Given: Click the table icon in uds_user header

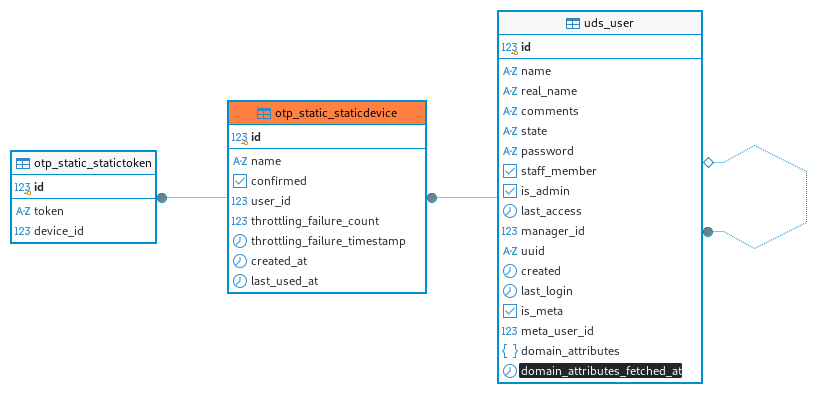Looking at the screenshot, I should pyautogui.click(x=573, y=23).
